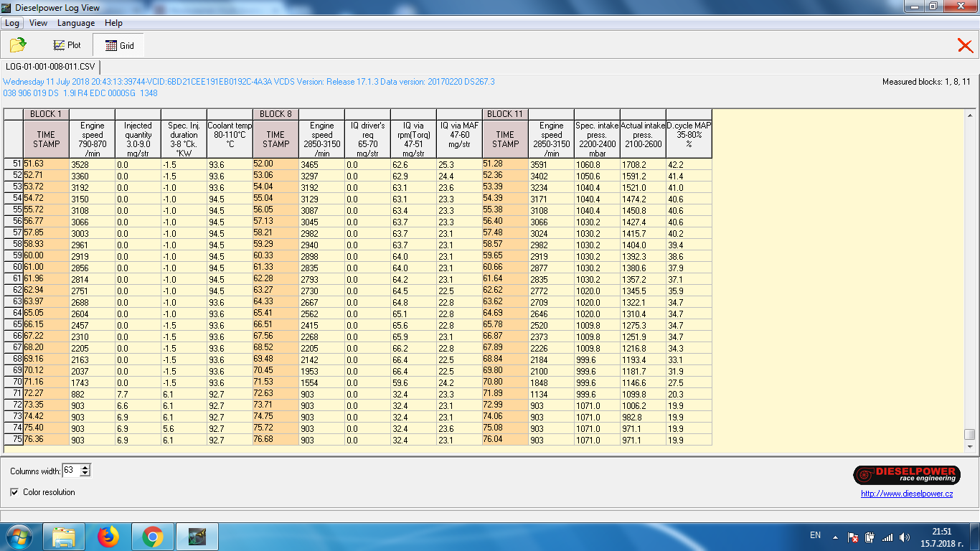Image resolution: width=980 pixels, height=551 pixels.
Task: Open Firefox from the taskbar
Action: pyautogui.click(x=108, y=536)
